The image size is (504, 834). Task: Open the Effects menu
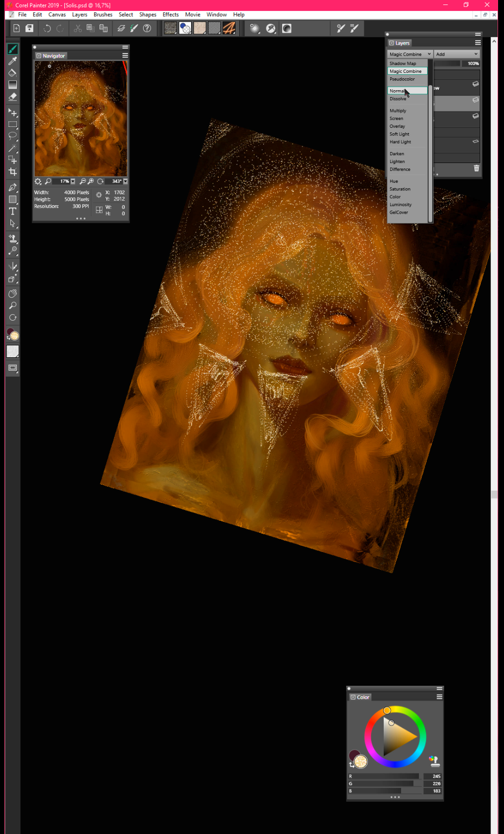[170, 14]
